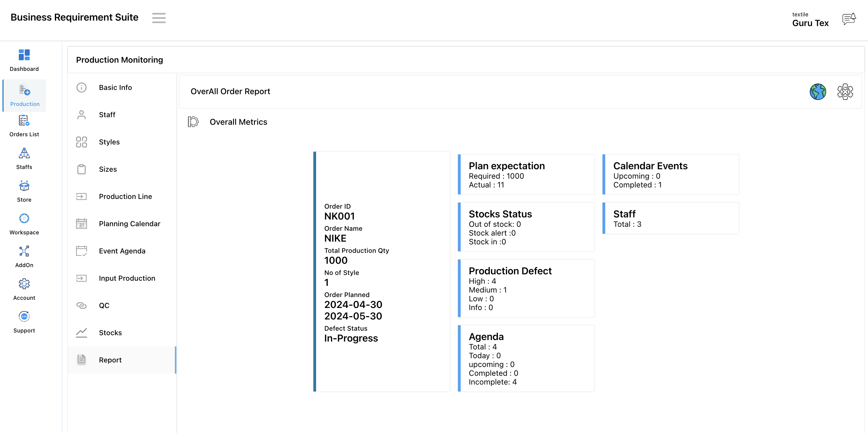Click the Business Requirement Suite title
The width and height of the screenshot is (868, 433).
coord(75,17)
